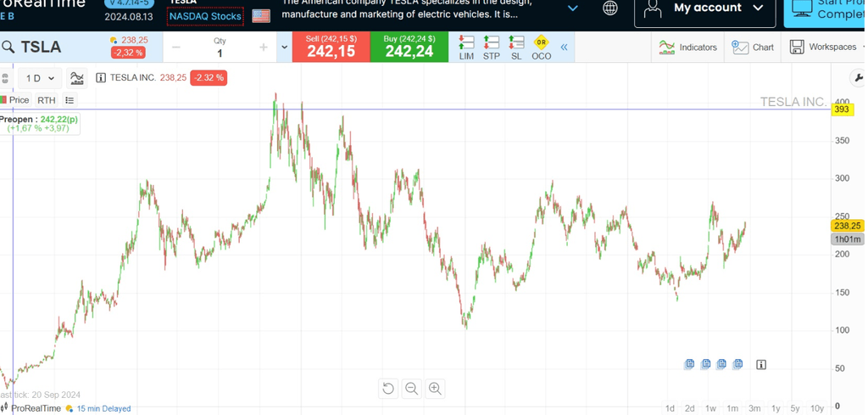Screen dimensions: 868x415
Task: Click the LIM limit order icon
Action: [466, 47]
